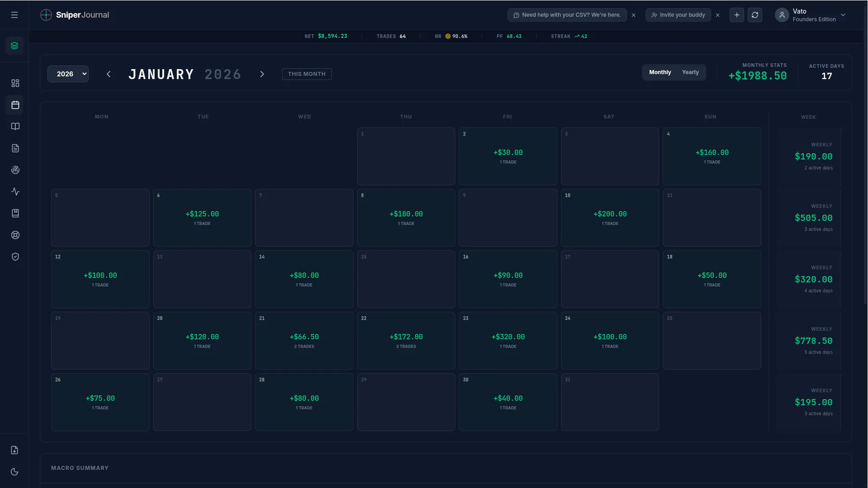Click the user avatar icon
The image size is (868, 488).
point(782,15)
